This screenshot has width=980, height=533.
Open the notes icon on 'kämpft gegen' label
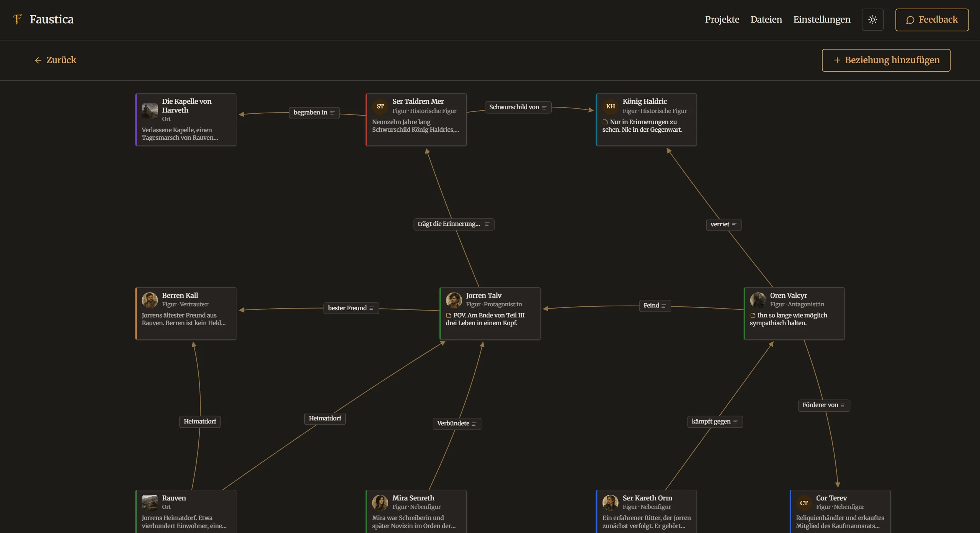[x=735, y=422]
